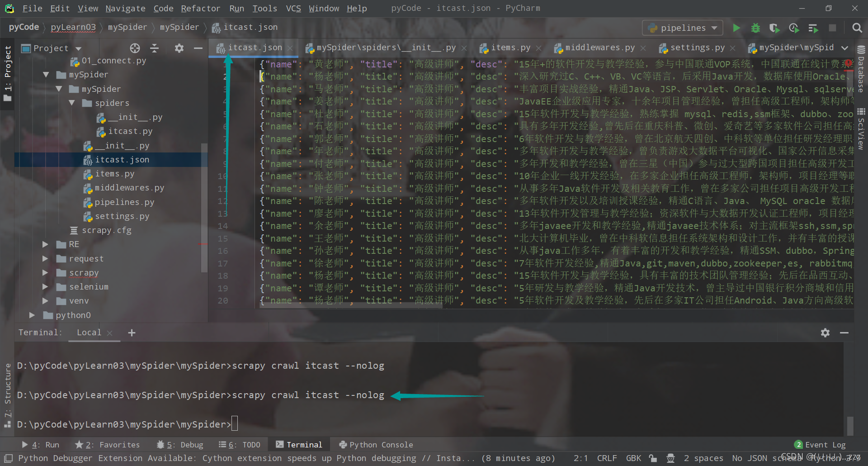Click the read-only lock status icon
The height and width of the screenshot is (466, 868).
[x=653, y=458]
